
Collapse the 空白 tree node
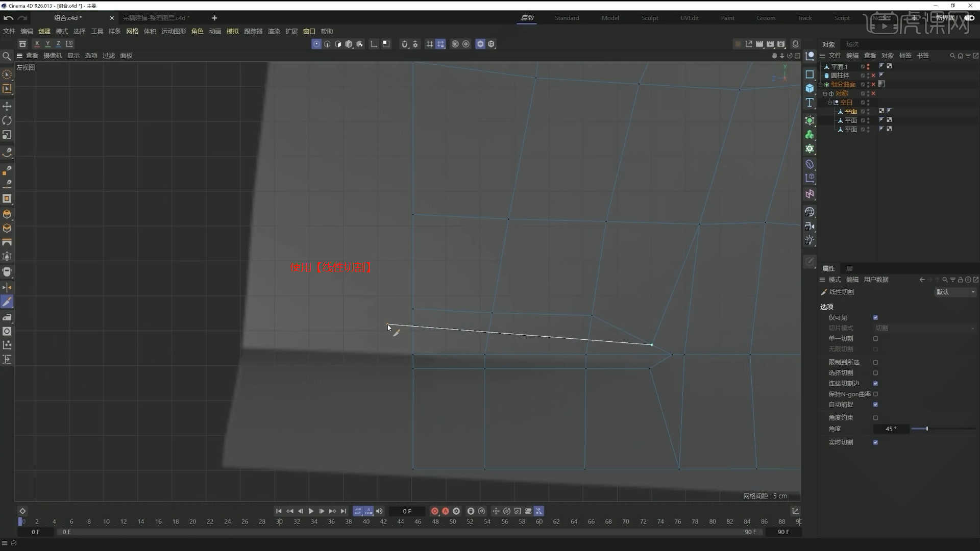pos(829,103)
